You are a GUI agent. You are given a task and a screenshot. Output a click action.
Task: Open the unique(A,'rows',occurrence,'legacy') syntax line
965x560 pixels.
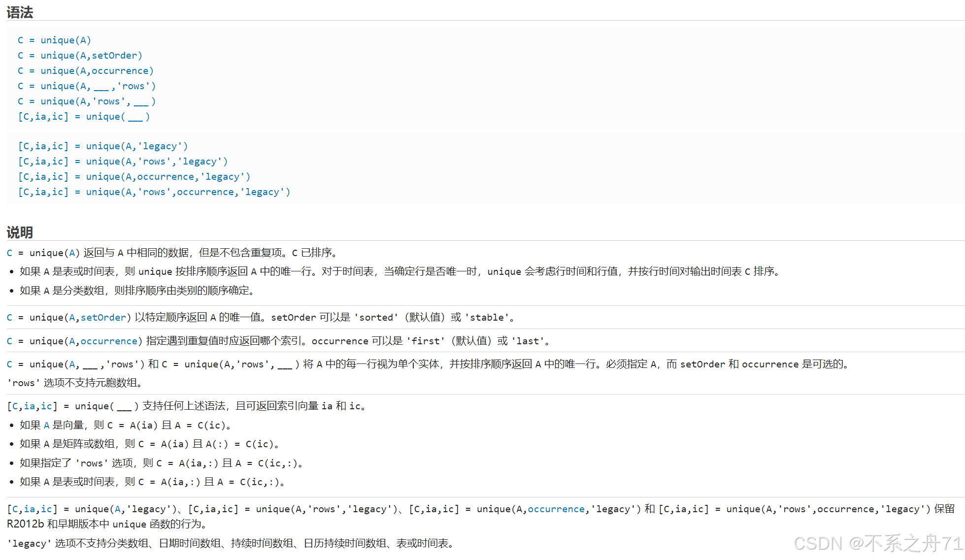(154, 192)
